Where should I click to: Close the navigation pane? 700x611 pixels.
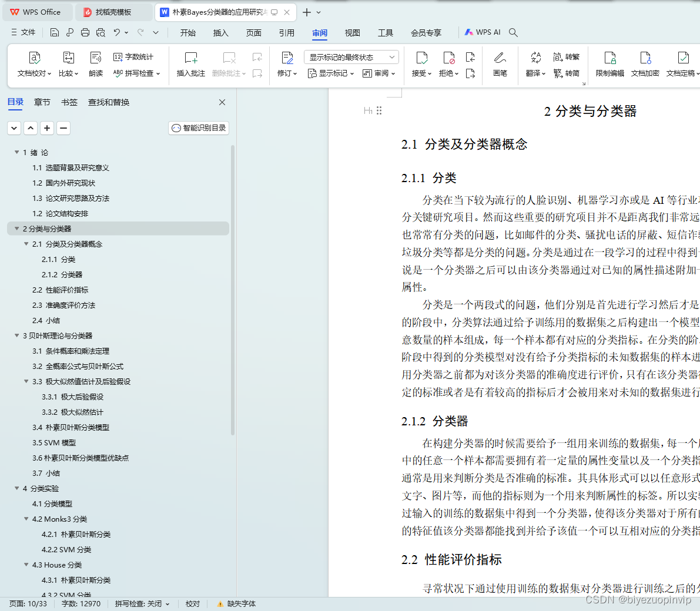[222, 102]
